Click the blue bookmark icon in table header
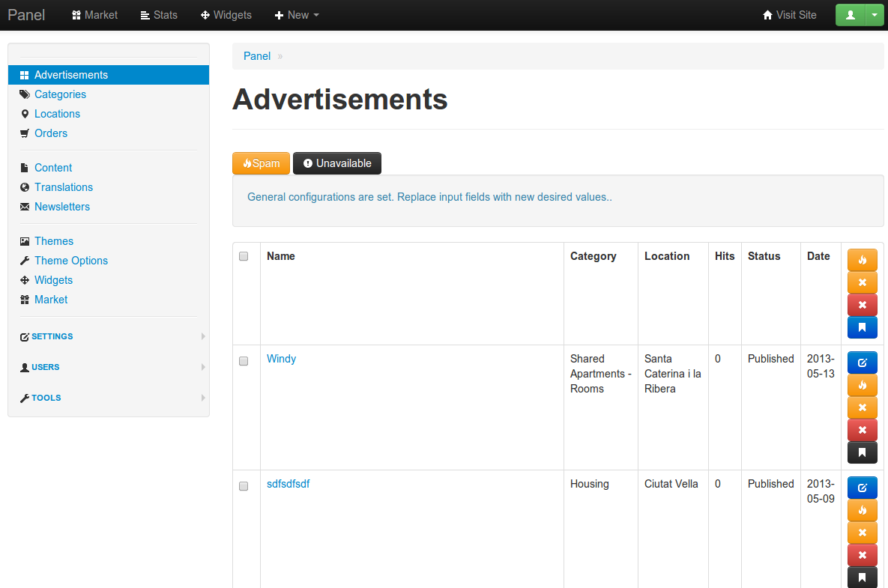The height and width of the screenshot is (588, 888). tap(862, 327)
